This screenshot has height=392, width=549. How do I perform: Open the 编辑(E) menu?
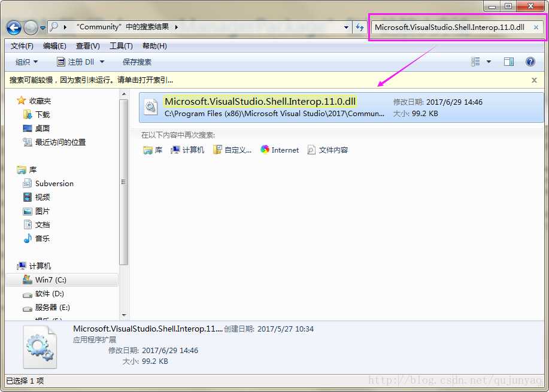[x=54, y=46]
